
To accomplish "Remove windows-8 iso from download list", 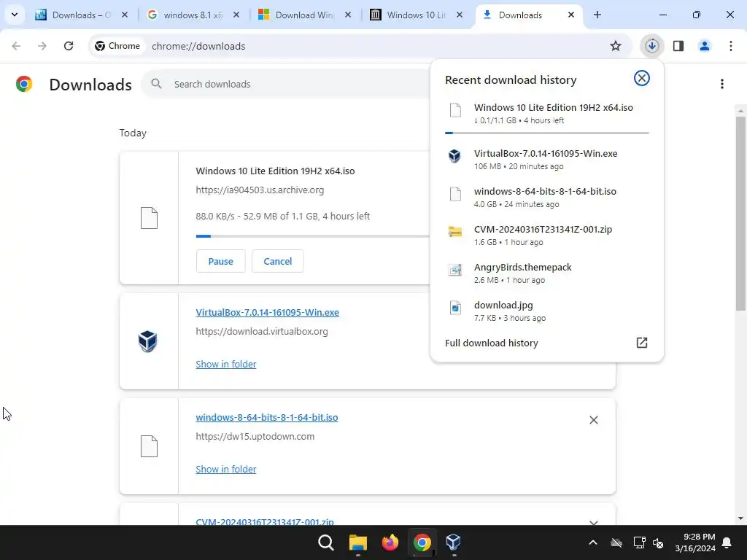I will pyautogui.click(x=594, y=420).
